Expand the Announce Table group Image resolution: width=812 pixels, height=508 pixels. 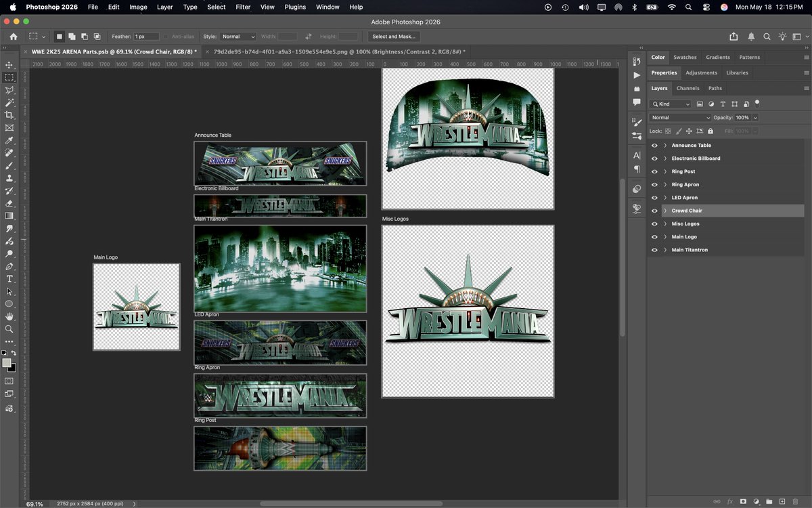[x=665, y=146]
